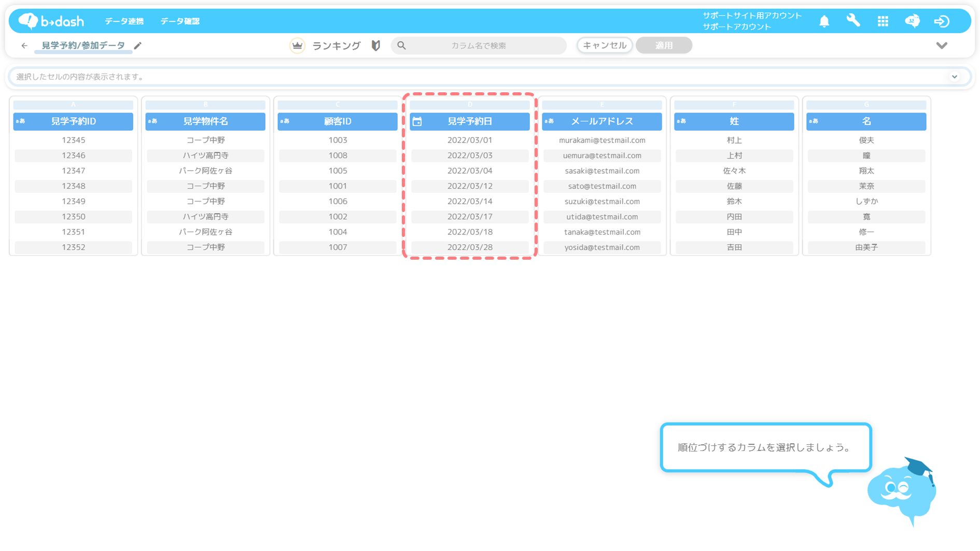Expand the cell content bar chevron
Image resolution: width=980 pixels, height=551 pixels.
[x=954, y=77]
